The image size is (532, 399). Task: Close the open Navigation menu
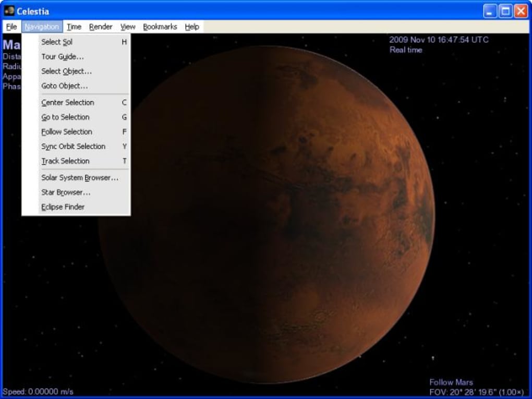coord(42,27)
